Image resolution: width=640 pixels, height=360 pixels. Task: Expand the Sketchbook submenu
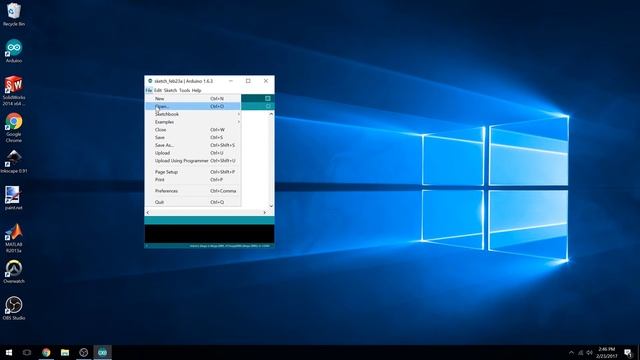tap(193, 114)
